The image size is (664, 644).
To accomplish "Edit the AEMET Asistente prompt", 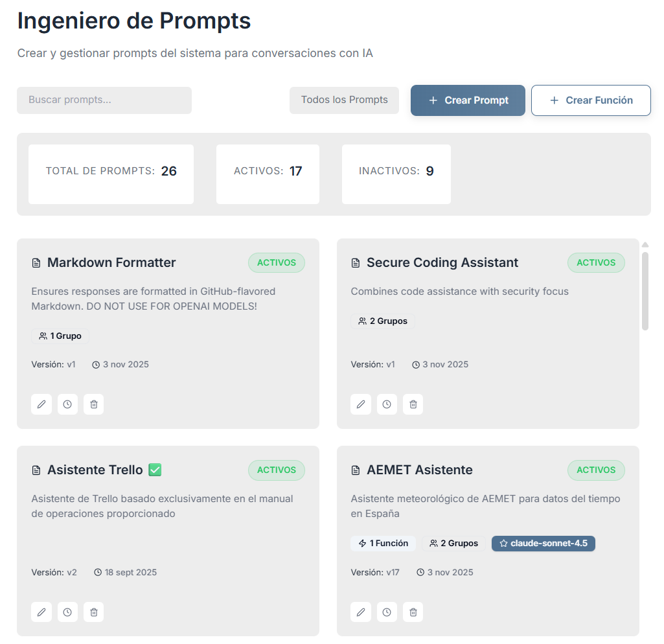I will [x=360, y=612].
